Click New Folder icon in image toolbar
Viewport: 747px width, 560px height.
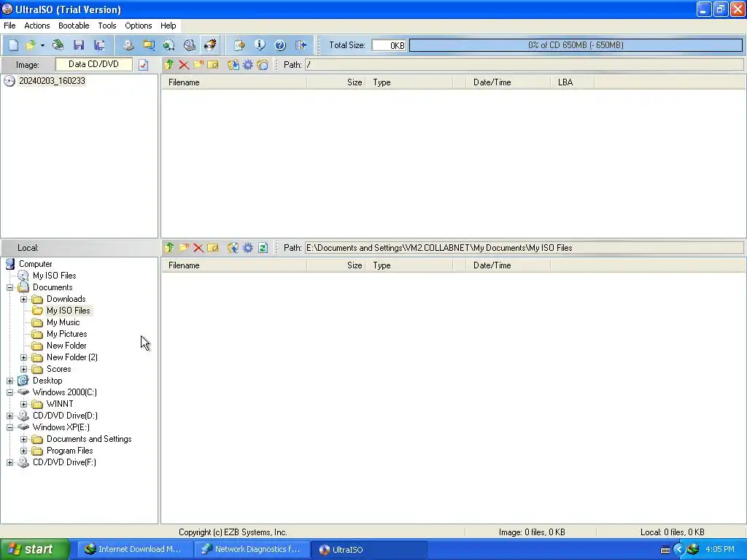pos(198,65)
